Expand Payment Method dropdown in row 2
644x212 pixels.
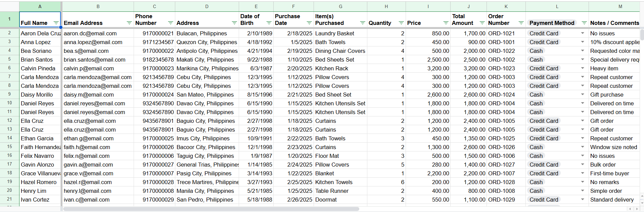point(583,33)
